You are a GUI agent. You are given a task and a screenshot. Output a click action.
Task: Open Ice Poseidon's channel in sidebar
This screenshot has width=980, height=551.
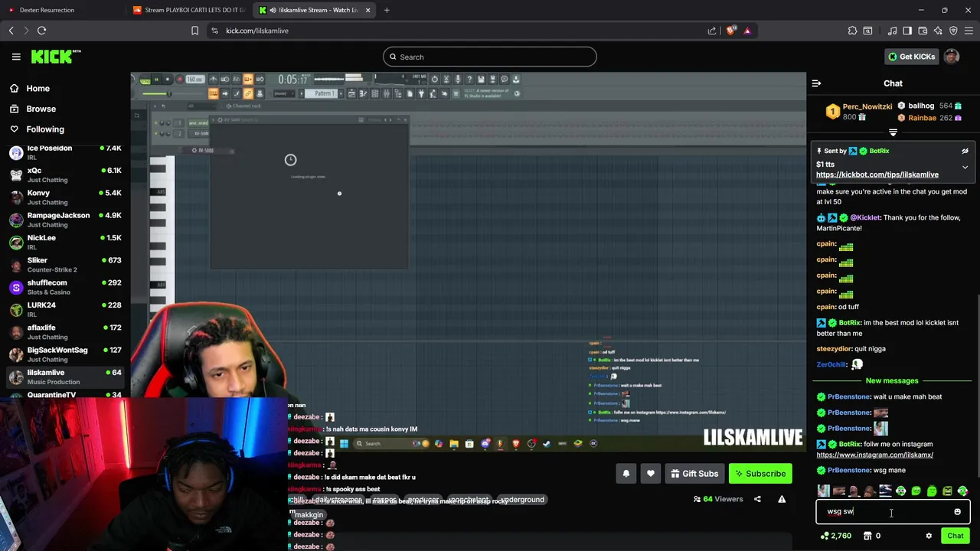tap(64, 152)
